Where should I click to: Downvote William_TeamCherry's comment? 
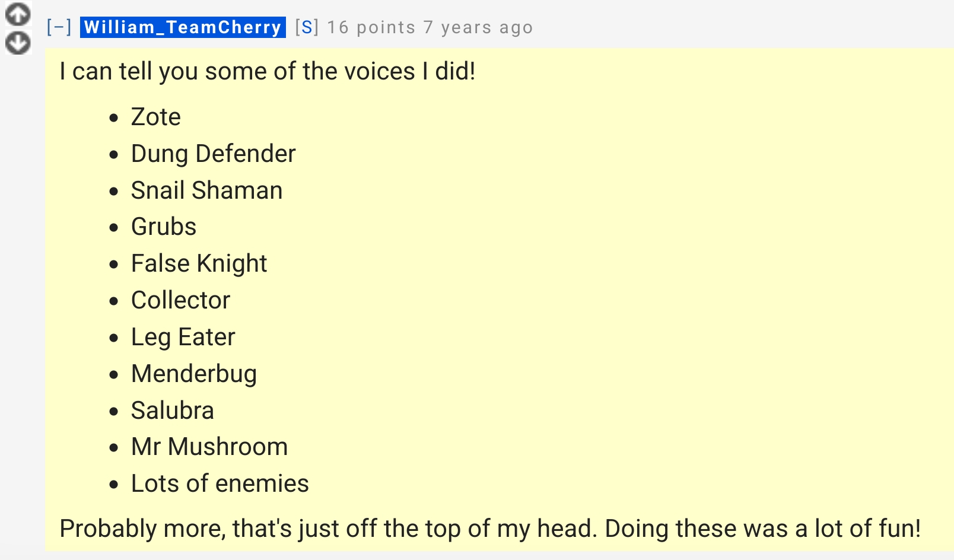click(x=18, y=43)
